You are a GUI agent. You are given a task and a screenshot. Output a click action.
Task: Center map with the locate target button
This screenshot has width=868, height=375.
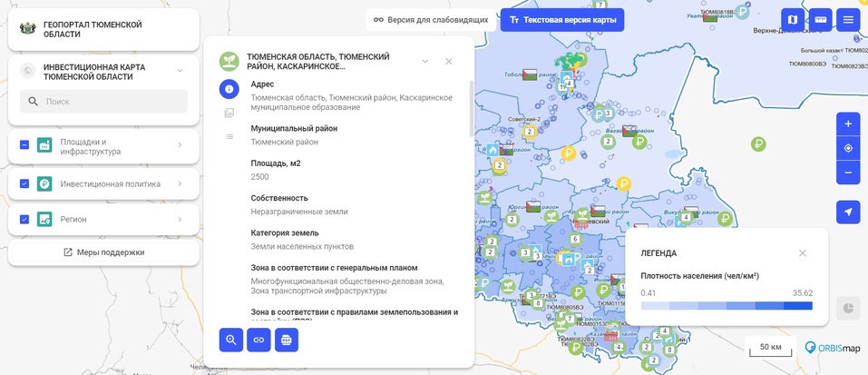pyautogui.click(x=848, y=148)
